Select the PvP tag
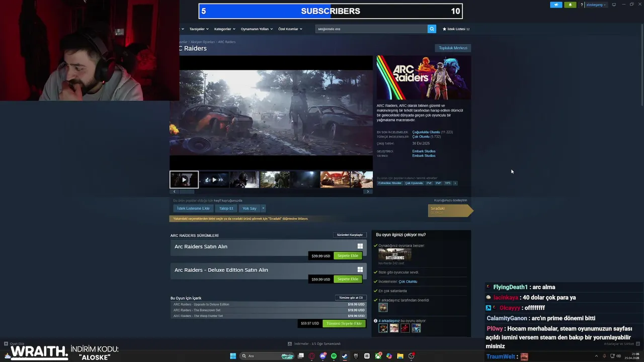 click(438, 183)
